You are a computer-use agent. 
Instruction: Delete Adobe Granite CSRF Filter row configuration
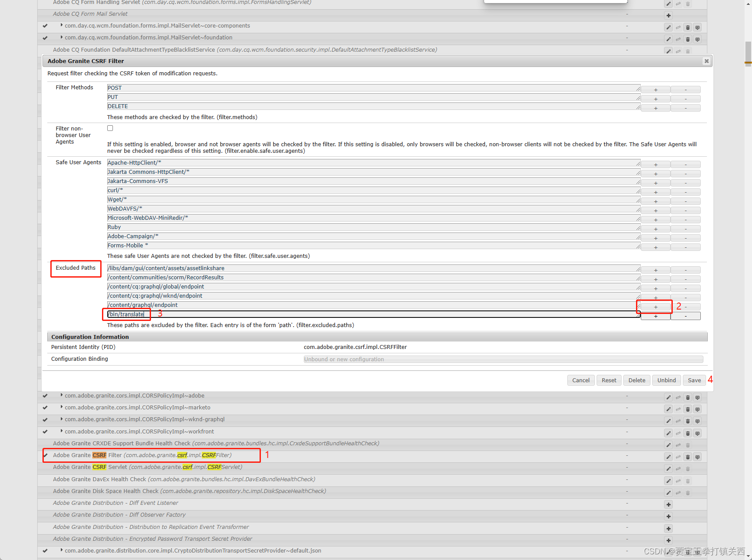(x=688, y=457)
